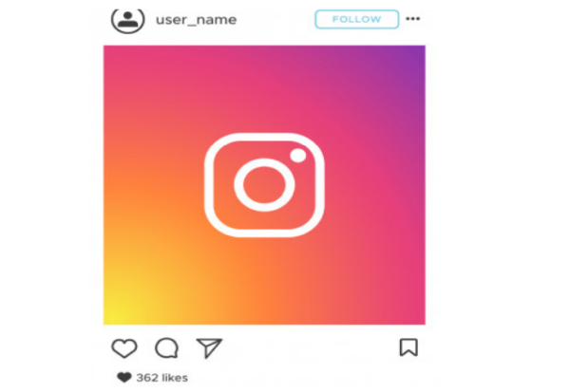Open the user_name profile link
The width and height of the screenshot is (570, 392).
pyautogui.click(x=196, y=20)
